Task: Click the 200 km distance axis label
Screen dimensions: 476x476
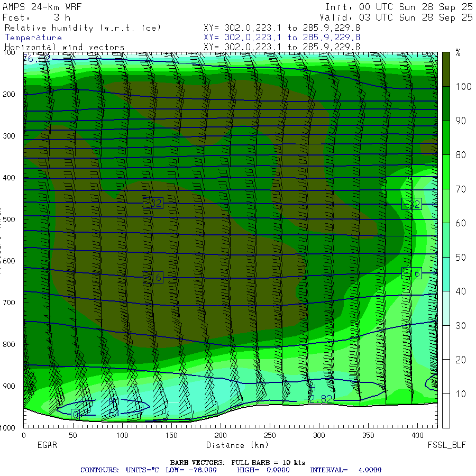Action: click(221, 435)
